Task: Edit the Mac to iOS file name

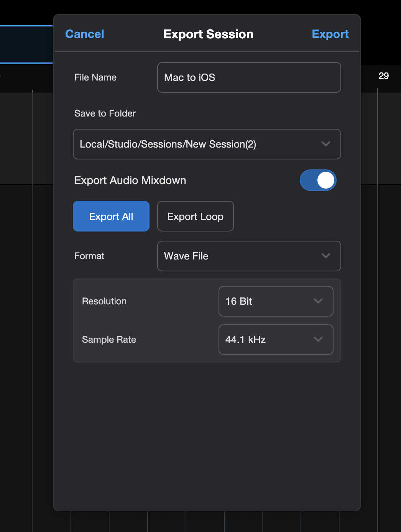Action: (x=249, y=77)
